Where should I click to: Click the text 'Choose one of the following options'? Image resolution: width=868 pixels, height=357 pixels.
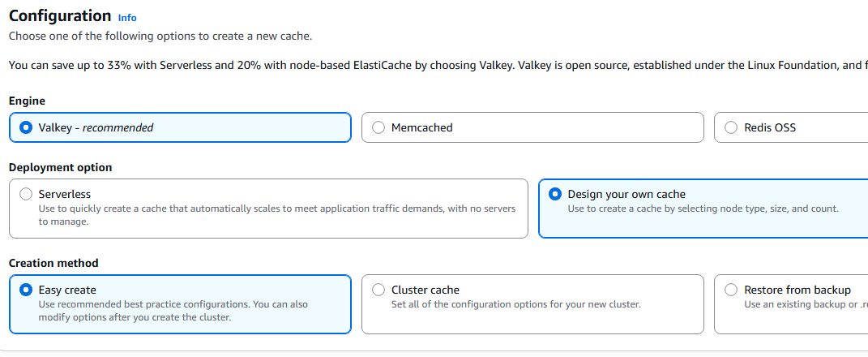[160, 37]
